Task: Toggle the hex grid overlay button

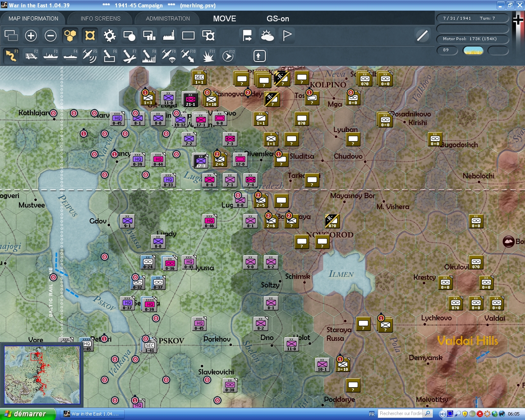Action: [x=70, y=36]
